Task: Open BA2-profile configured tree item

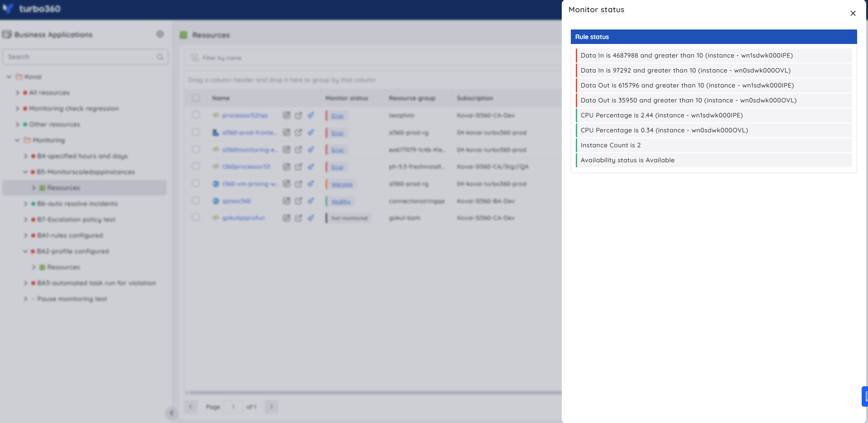Action: click(73, 251)
